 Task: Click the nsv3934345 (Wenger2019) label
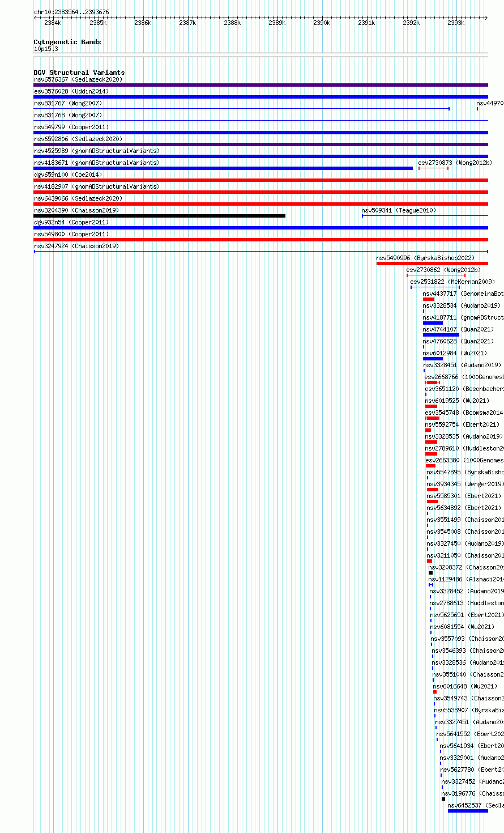click(465, 484)
